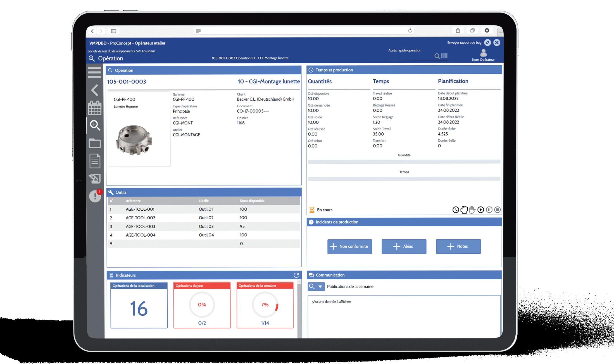Add Notes to production incidents
Screen dimensions: 614x364
(x=458, y=246)
